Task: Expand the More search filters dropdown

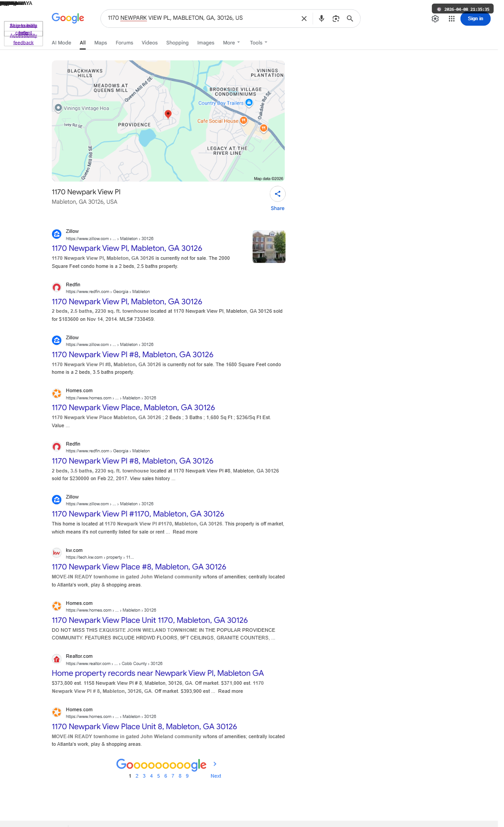Action: tap(231, 43)
